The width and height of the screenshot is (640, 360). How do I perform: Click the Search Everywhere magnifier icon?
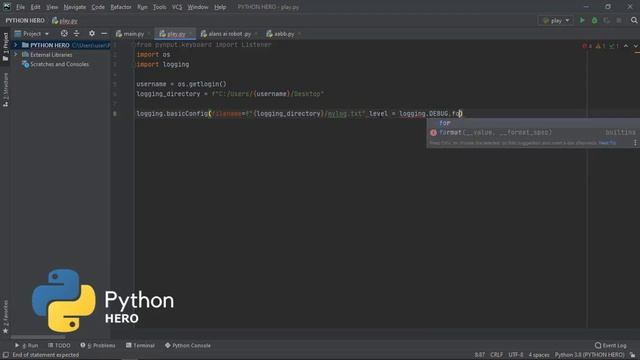(x=634, y=20)
